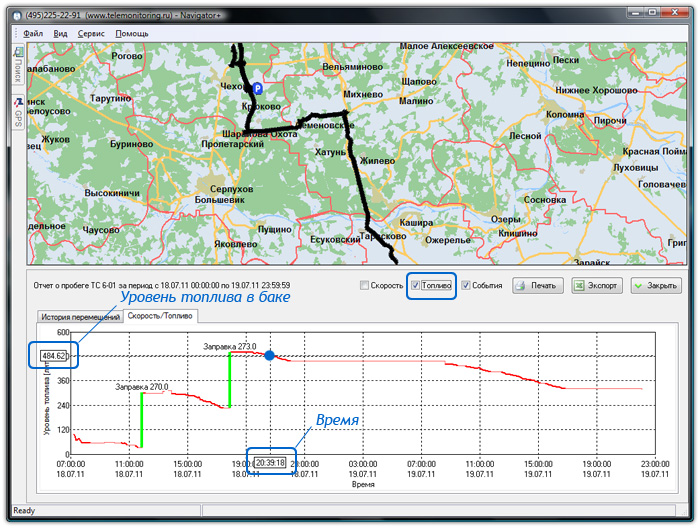The image size is (700, 528).
Task: Click the blue cursor dot on fuel graph
Action: [269, 355]
